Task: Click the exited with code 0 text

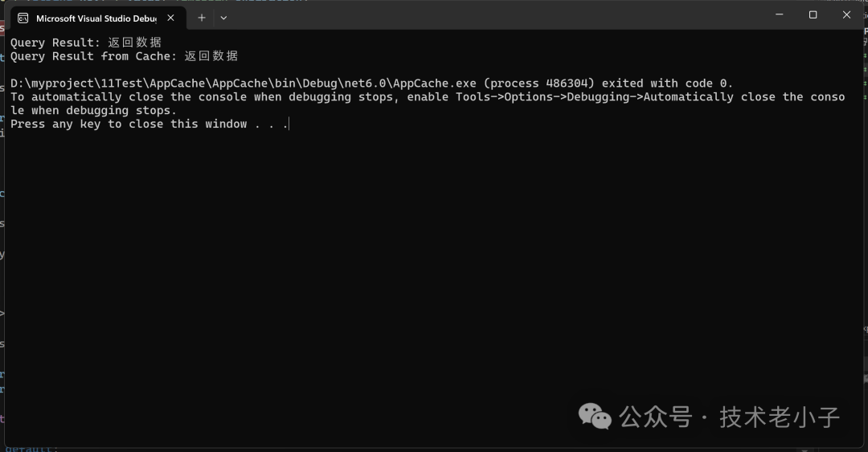Action: pos(667,83)
